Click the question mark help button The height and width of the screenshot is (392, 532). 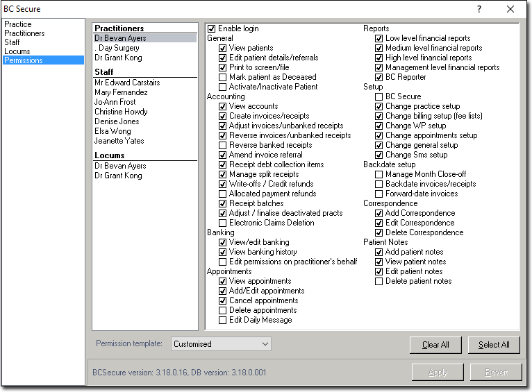(x=479, y=9)
